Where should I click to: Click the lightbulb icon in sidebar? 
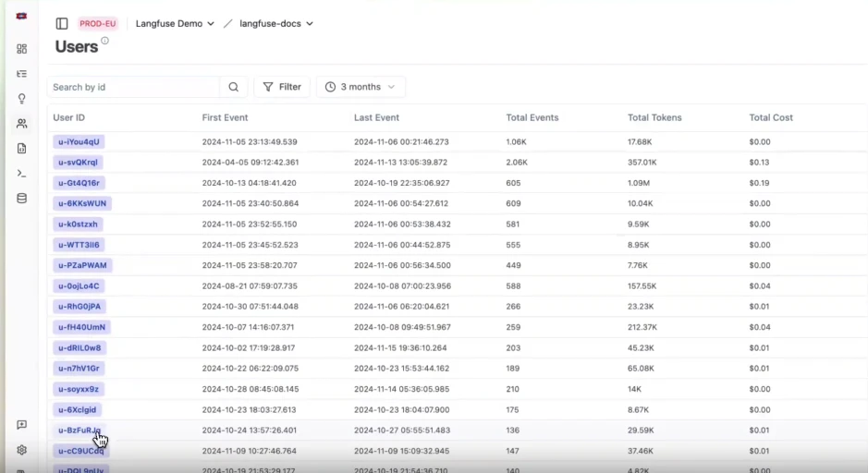[22, 99]
